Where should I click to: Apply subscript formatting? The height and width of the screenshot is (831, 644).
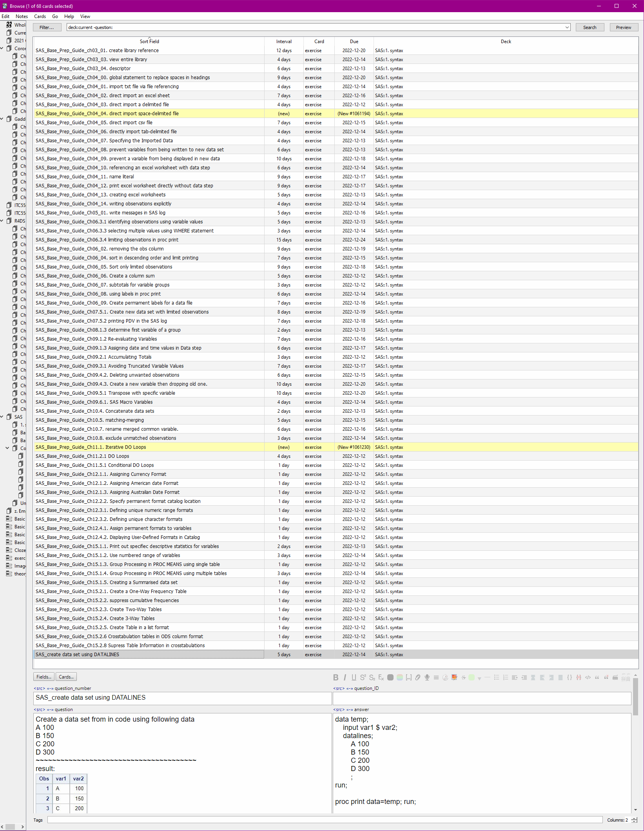tap(372, 677)
